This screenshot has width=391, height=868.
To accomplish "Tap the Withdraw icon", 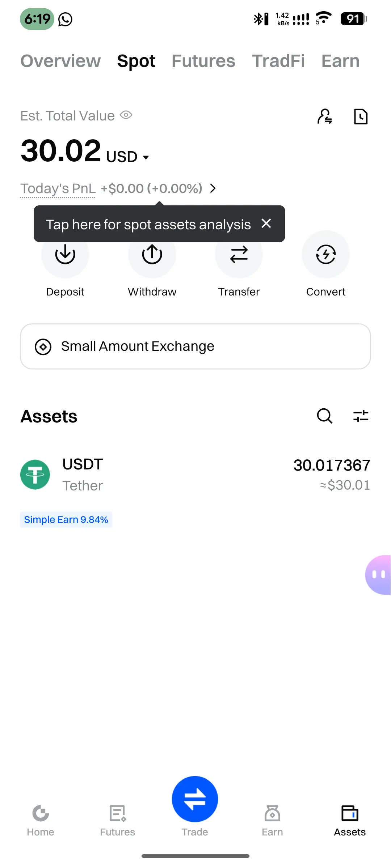I will coord(152,255).
